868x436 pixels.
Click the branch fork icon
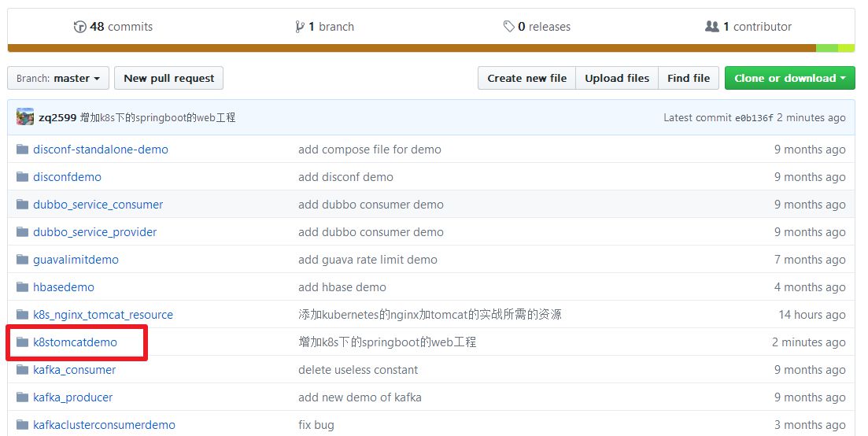300,27
